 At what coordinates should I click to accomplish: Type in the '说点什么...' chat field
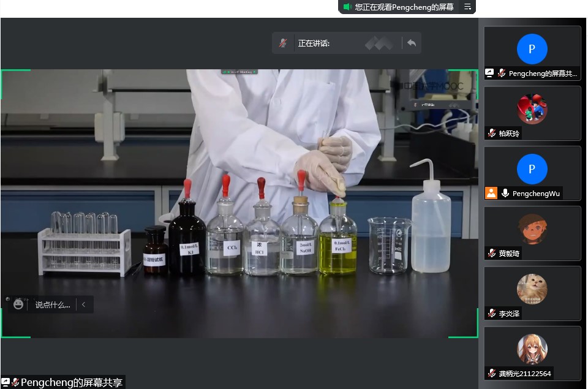[x=53, y=304]
